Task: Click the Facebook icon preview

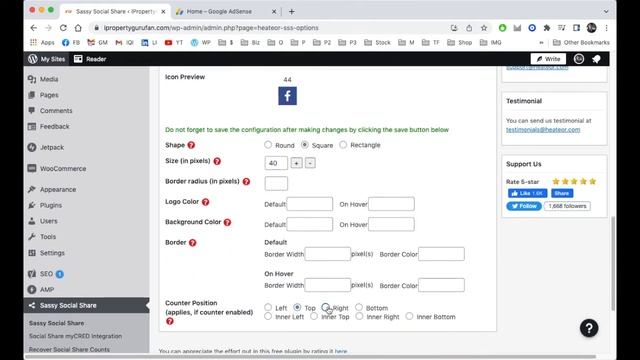Action: [x=287, y=96]
